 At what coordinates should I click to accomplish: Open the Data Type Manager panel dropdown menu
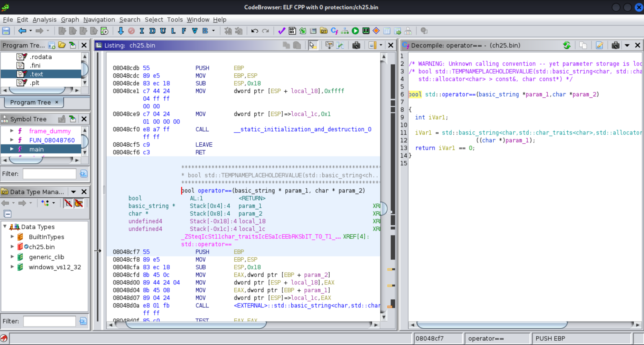coord(73,192)
